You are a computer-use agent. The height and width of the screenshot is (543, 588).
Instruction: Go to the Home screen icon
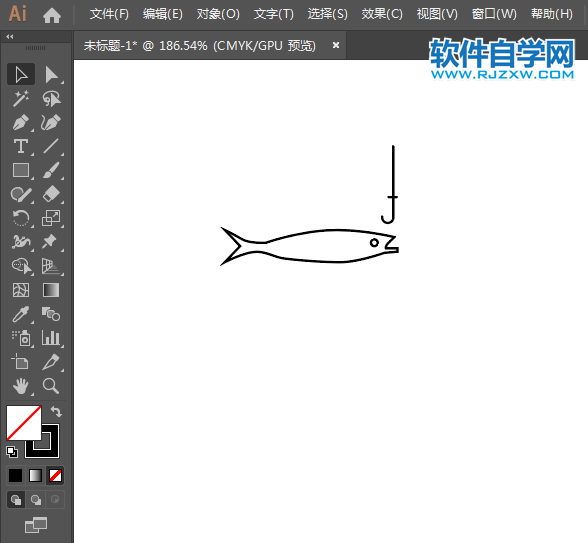(x=52, y=15)
